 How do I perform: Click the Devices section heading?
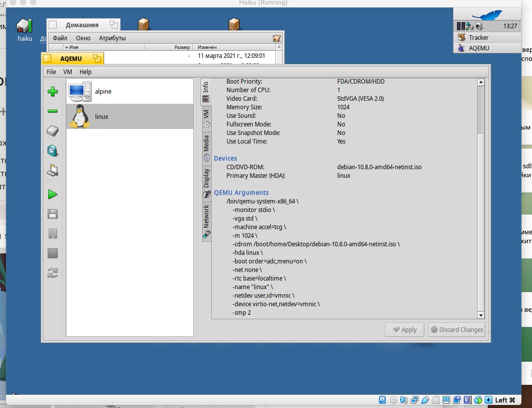[225, 158]
